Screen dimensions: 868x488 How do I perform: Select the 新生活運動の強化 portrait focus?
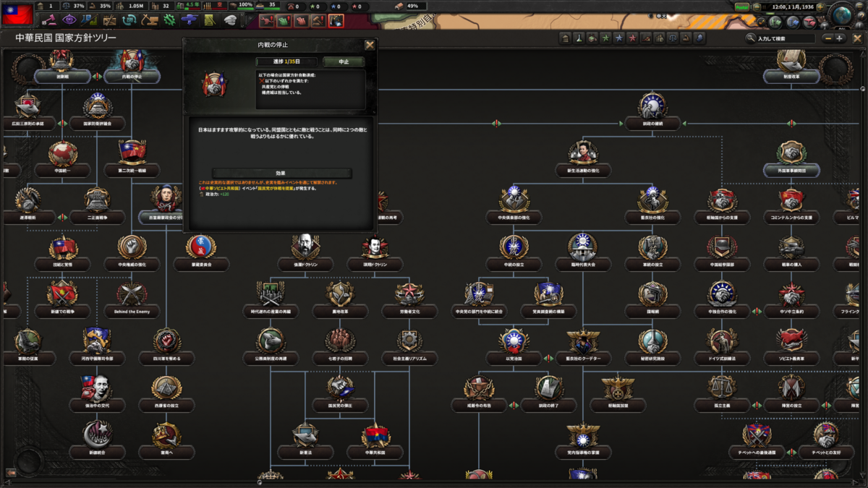coord(583,158)
